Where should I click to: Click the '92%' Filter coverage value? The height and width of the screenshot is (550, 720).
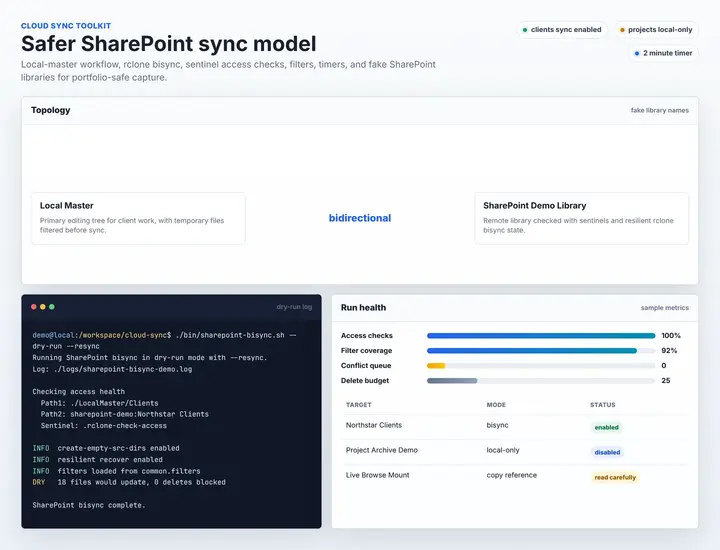click(x=669, y=351)
